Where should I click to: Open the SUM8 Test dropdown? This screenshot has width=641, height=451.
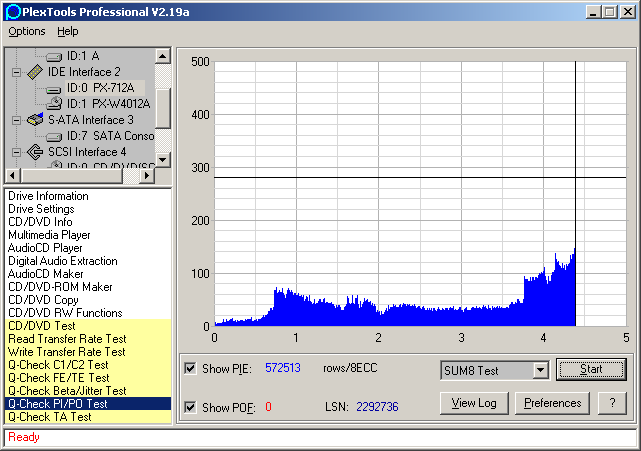point(540,370)
